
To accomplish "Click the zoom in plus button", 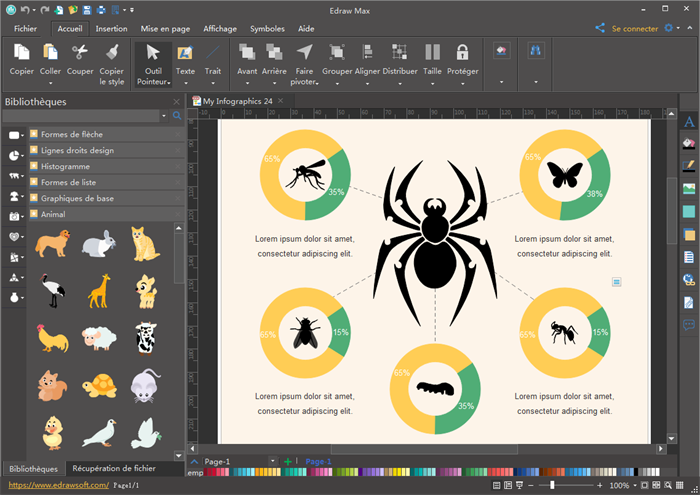I will point(600,485).
